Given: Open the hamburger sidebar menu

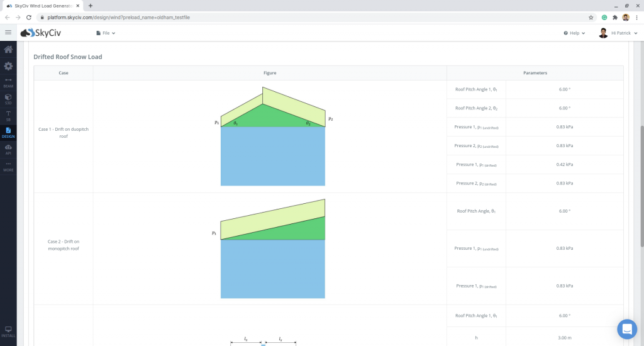Looking at the screenshot, I should (x=8, y=33).
